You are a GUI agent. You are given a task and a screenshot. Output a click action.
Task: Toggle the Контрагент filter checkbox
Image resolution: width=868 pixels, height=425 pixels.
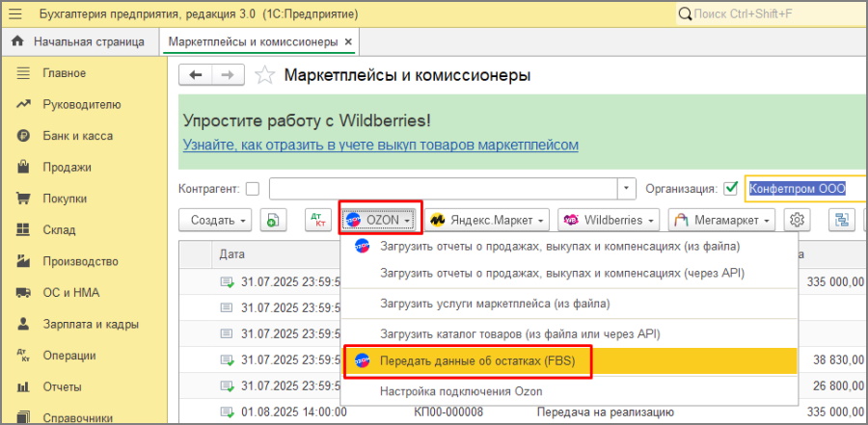pyautogui.click(x=253, y=189)
